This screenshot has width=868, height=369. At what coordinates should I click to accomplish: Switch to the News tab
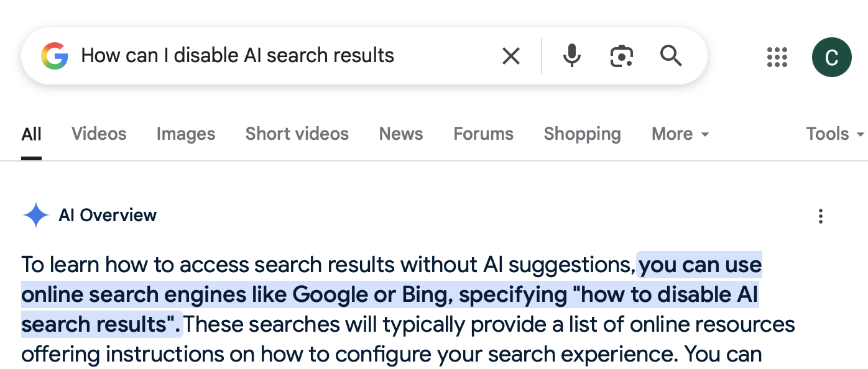click(401, 134)
